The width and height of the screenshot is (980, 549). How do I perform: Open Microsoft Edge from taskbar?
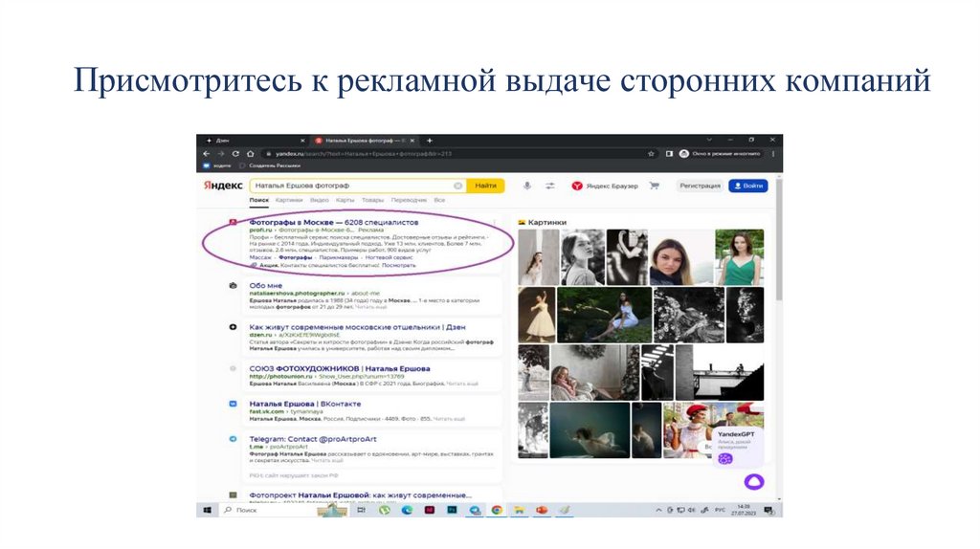(x=407, y=510)
